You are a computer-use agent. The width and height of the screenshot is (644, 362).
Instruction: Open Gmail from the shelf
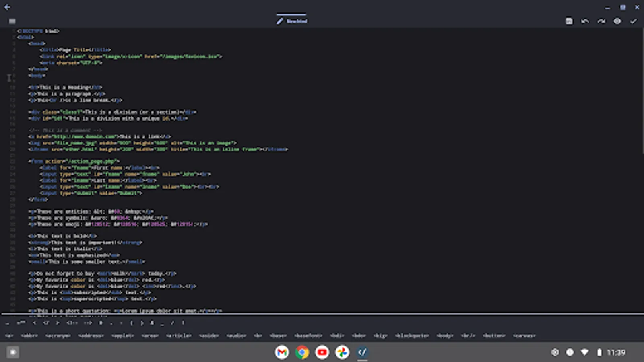pyautogui.click(x=282, y=353)
